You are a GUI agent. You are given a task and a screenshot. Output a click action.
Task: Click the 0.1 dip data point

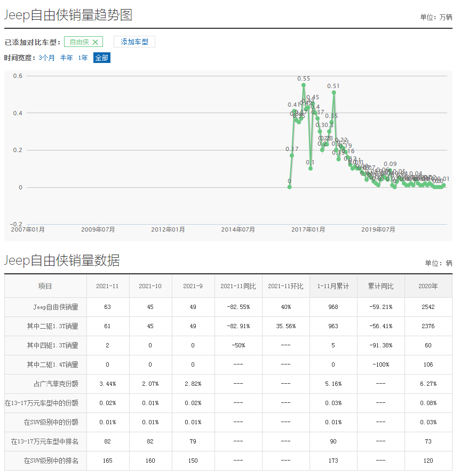(310, 169)
